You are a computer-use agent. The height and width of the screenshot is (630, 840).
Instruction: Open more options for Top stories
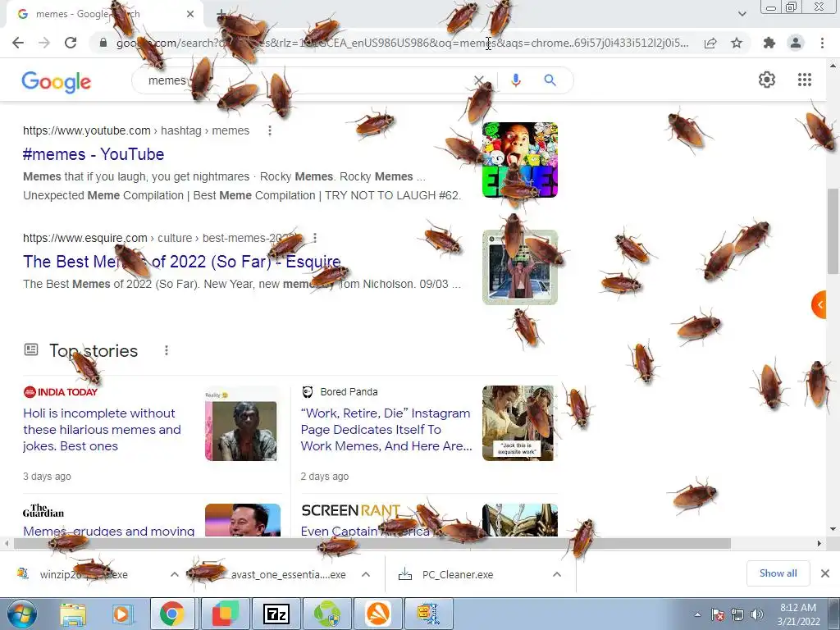167,350
